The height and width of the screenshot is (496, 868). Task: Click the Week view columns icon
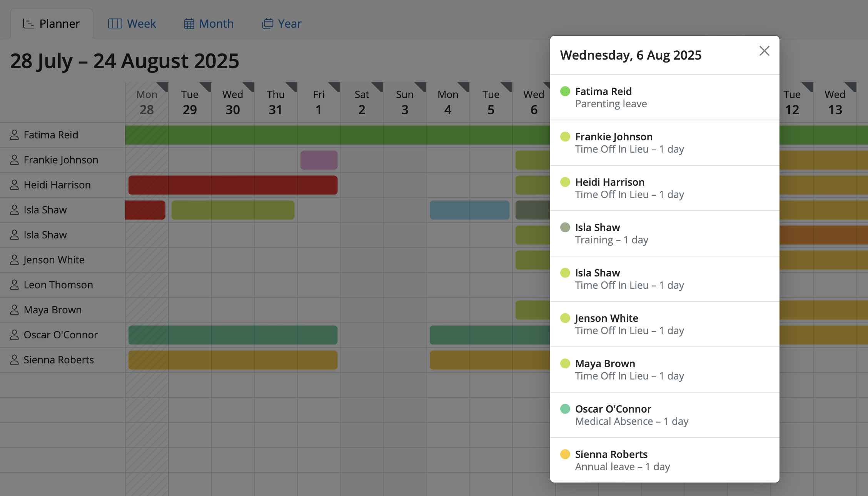point(115,24)
